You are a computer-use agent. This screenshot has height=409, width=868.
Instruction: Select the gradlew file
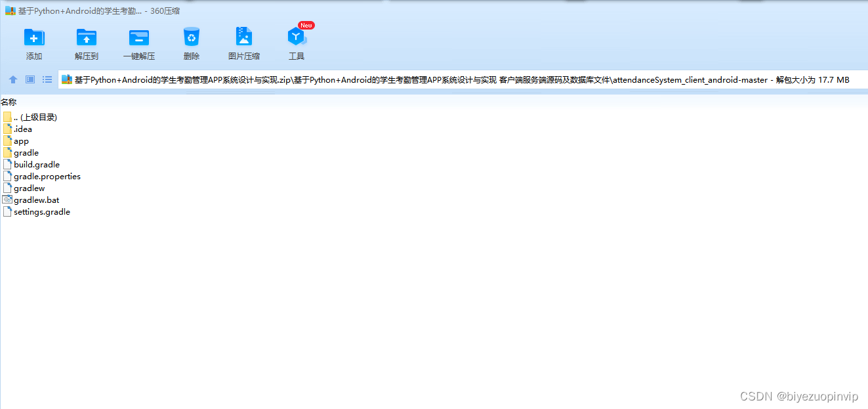(28, 188)
